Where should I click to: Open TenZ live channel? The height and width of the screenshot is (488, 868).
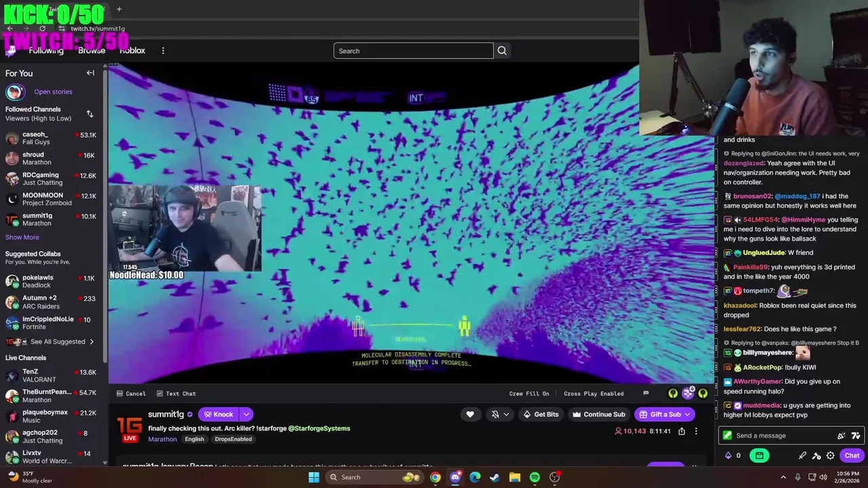[x=51, y=375]
